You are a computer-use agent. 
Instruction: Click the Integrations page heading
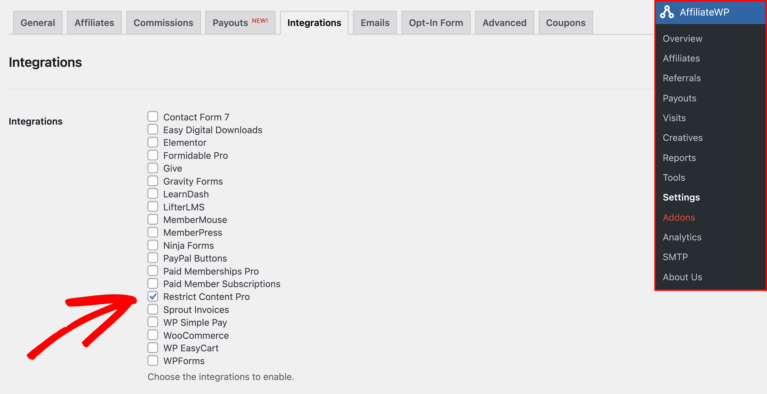pyautogui.click(x=45, y=63)
